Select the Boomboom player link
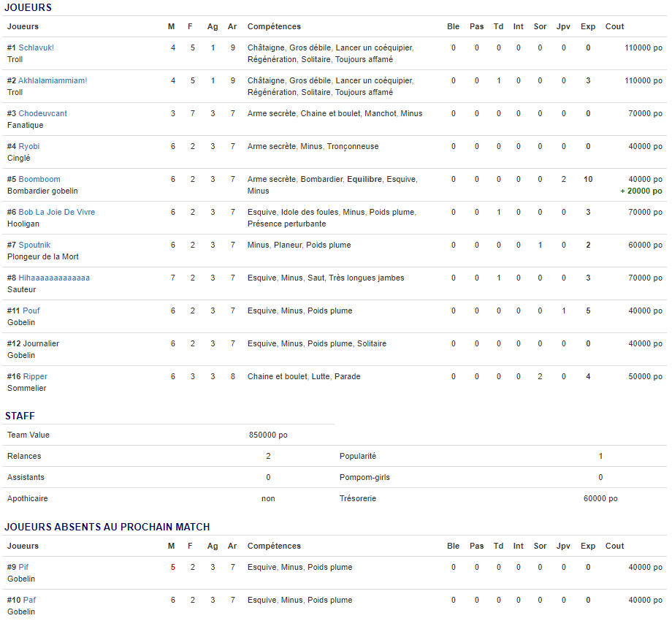The height and width of the screenshot is (621, 672). (39, 179)
